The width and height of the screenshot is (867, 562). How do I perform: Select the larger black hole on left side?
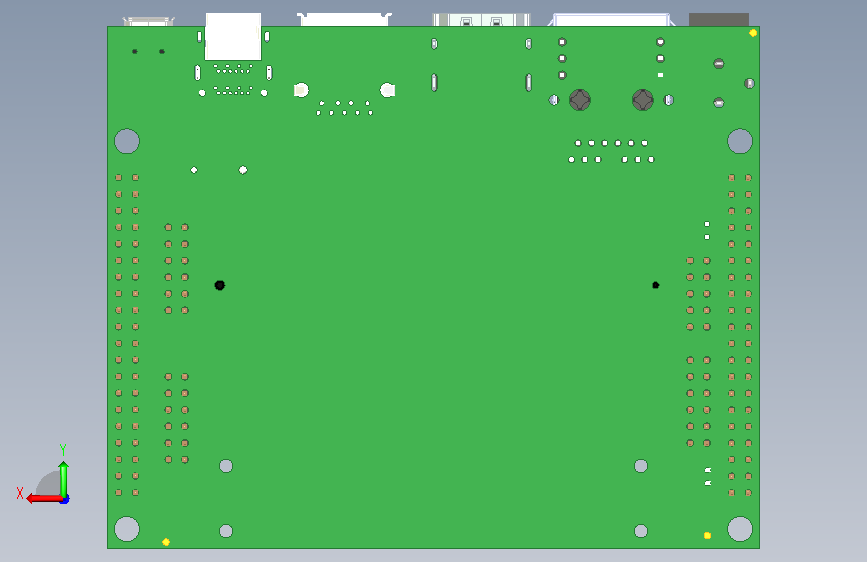220,285
